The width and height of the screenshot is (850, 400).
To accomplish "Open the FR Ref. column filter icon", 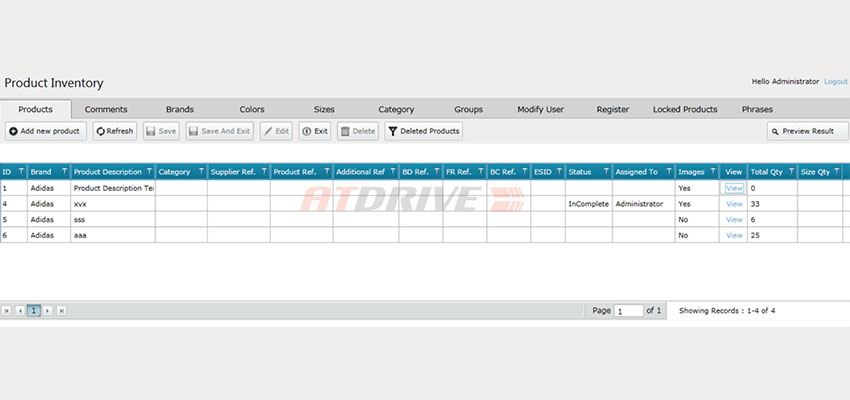I will 480,172.
